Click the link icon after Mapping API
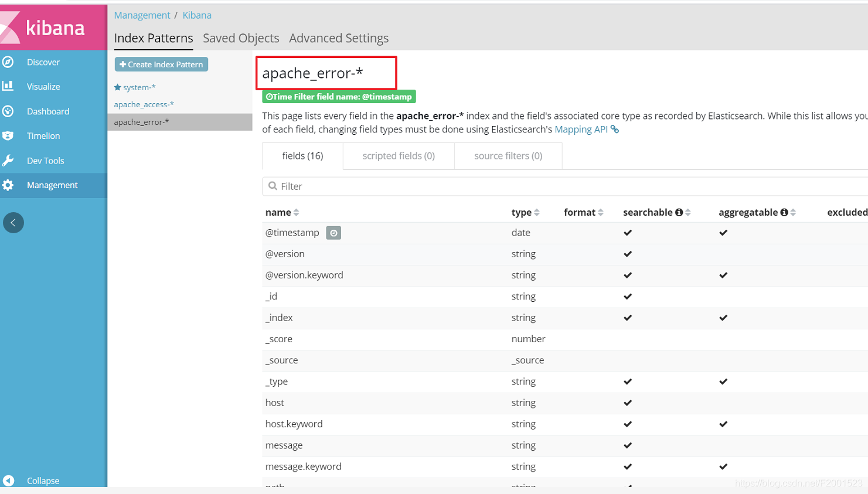868x494 pixels. (x=615, y=130)
